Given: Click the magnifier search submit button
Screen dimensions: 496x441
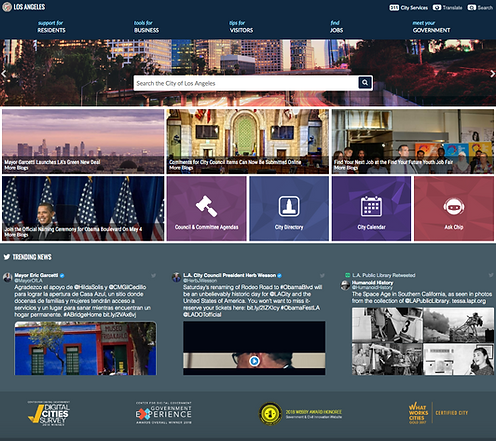Looking at the screenshot, I should tap(365, 83).
